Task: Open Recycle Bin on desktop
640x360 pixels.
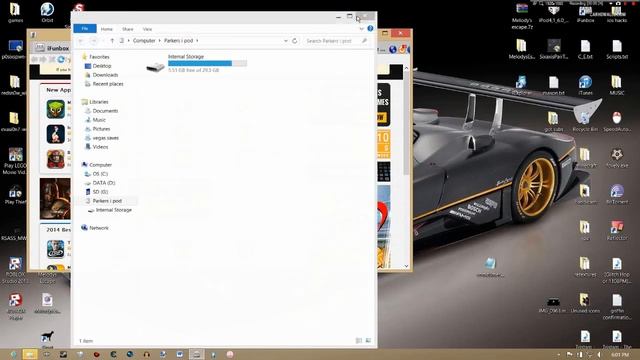Action: pos(585,121)
